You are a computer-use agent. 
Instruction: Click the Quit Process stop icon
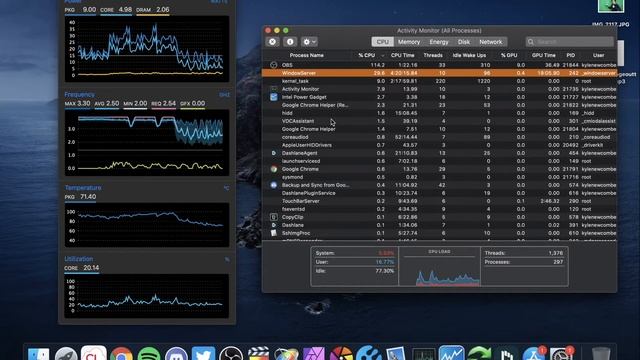(x=272, y=42)
